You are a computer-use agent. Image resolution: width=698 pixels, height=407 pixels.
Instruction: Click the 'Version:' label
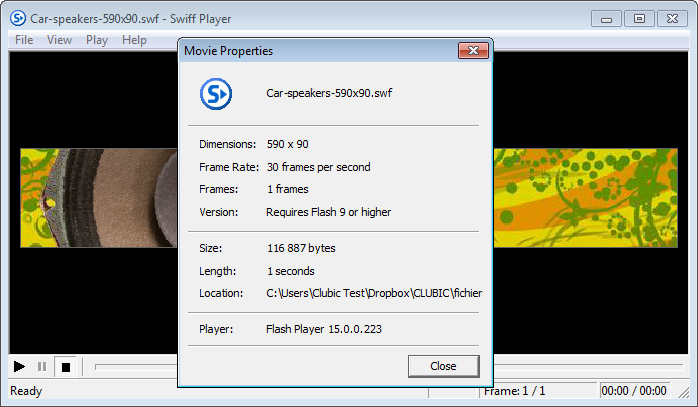[219, 212]
